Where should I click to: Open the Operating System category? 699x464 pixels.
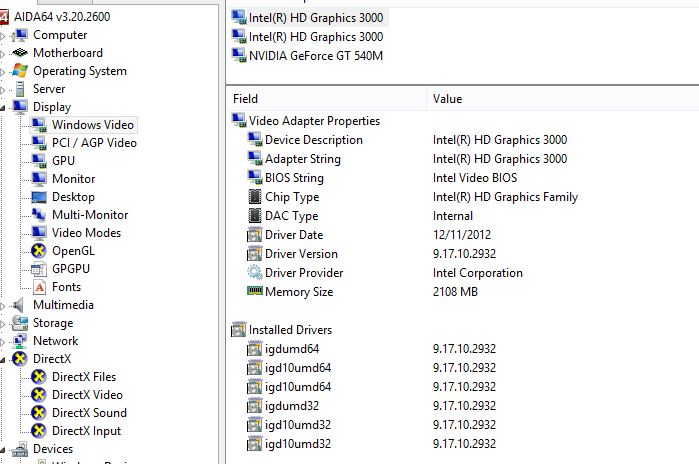click(x=80, y=71)
